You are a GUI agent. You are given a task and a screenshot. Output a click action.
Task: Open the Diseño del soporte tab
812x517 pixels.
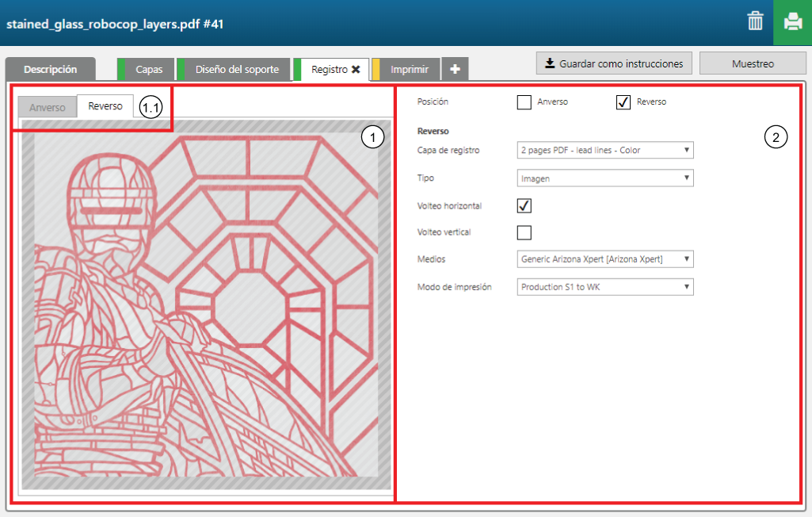234,69
